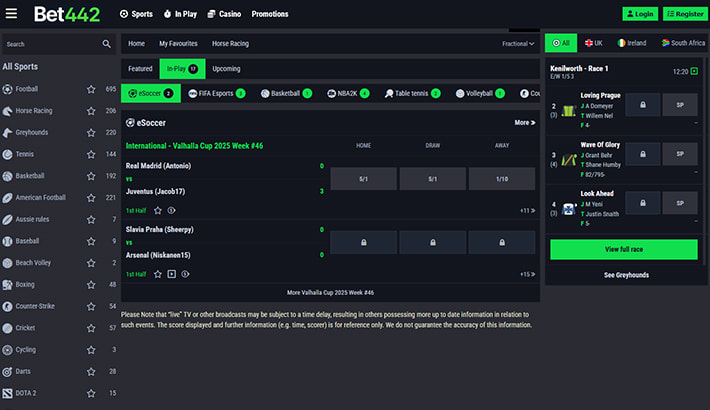Open Promotions in top navigation
Viewport: 710px width, 410px height.
tap(270, 14)
